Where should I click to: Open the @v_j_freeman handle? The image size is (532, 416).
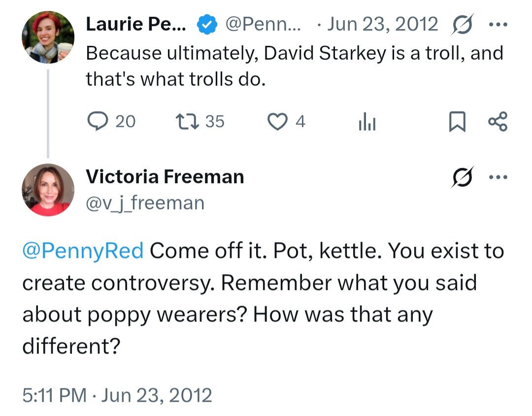145,203
